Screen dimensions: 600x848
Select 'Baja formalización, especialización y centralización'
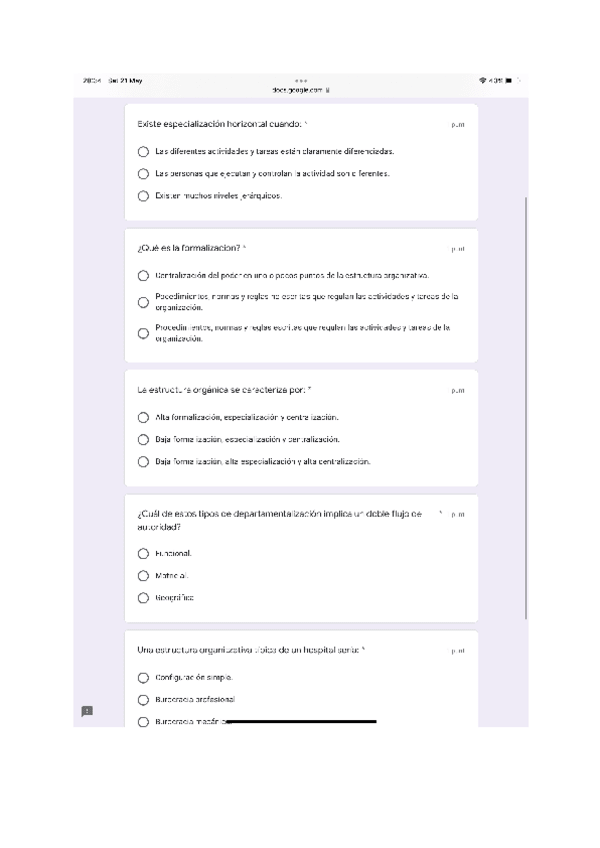click(x=143, y=439)
